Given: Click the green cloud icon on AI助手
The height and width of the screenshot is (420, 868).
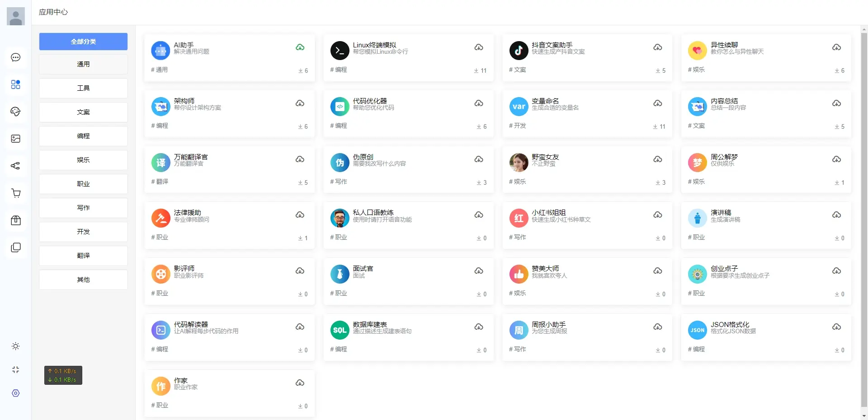Looking at the screenshot, I should pos(300,47).
